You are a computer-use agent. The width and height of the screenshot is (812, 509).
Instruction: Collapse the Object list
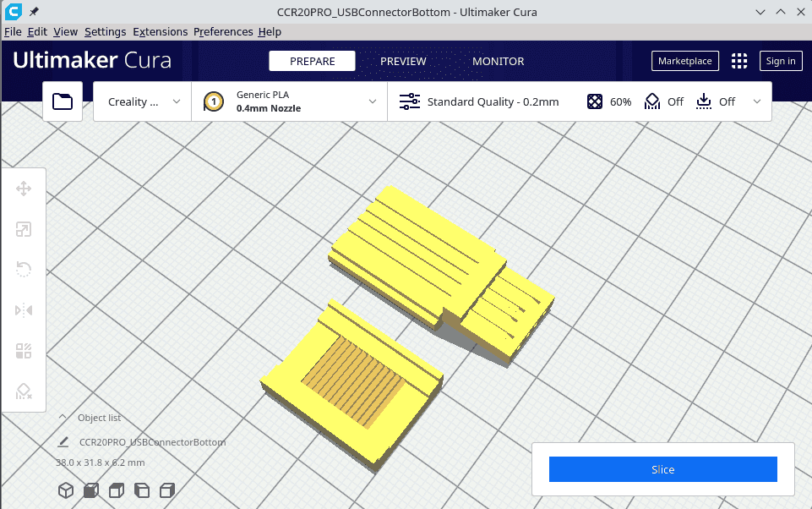(x=63, y=417)
